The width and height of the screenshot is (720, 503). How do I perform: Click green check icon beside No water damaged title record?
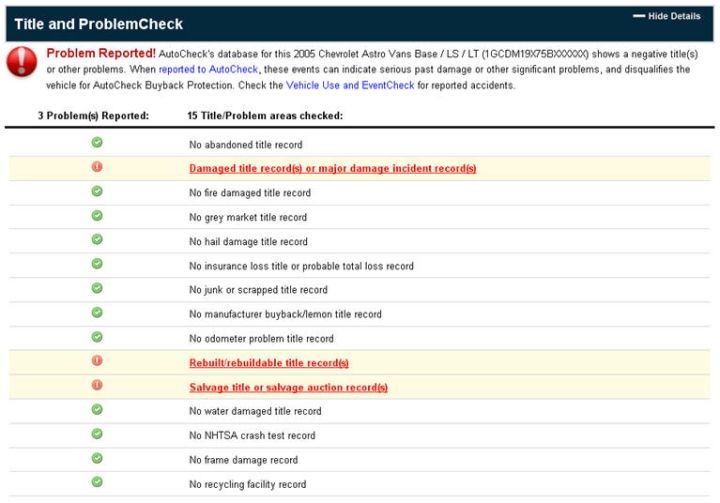pyautogui.click(x=97, y=409)
